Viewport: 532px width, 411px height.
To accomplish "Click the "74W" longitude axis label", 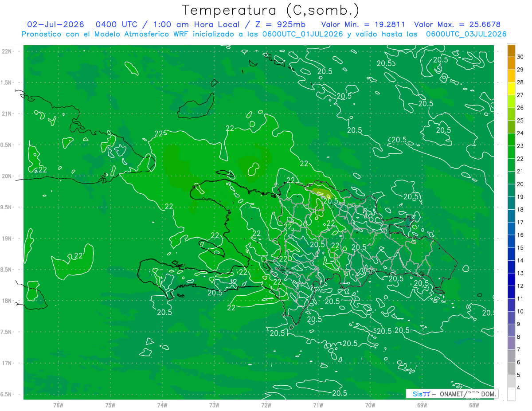I will click(162, 405).
